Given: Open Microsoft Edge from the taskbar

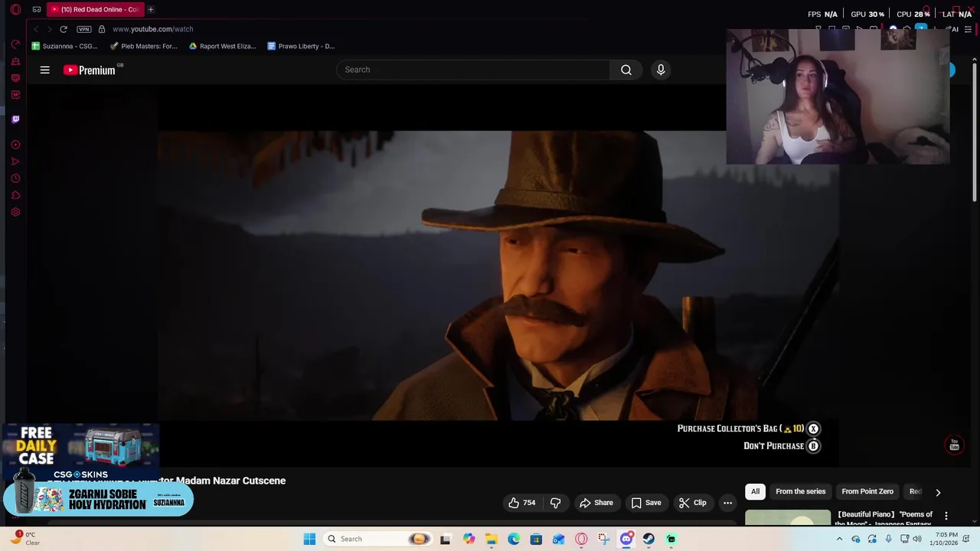Looking at the screenshot, I should click(x=514, y=539).
